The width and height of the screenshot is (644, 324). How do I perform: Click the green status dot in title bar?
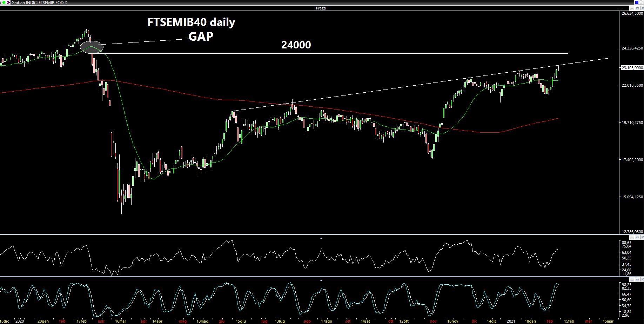point(4,3)
